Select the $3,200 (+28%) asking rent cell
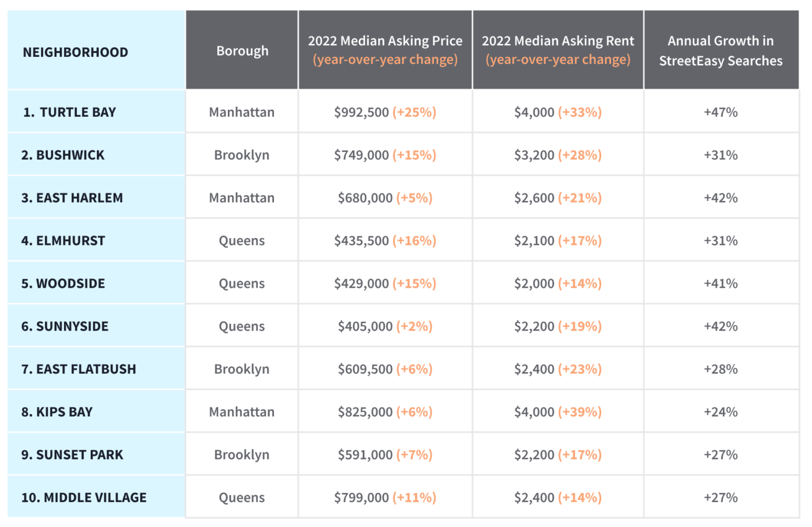Screen dimensions: 812x527 pyautogui.click(x=557, y=155)
